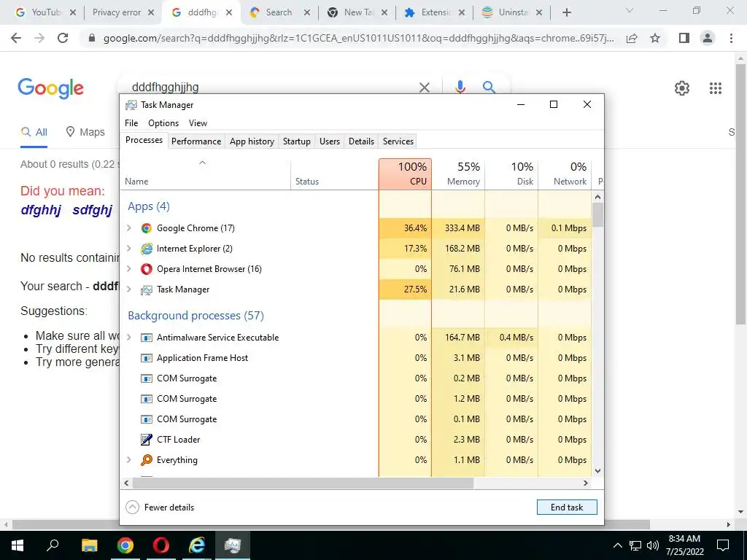Go back using Chrome's back arrow
Image resolution: width=747 pixels, height=560 pixels.
tap(16, 38)
